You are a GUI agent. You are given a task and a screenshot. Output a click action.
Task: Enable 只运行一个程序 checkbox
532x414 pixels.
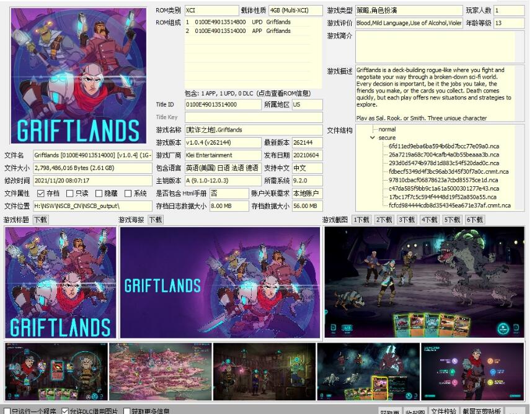(7, 412)
